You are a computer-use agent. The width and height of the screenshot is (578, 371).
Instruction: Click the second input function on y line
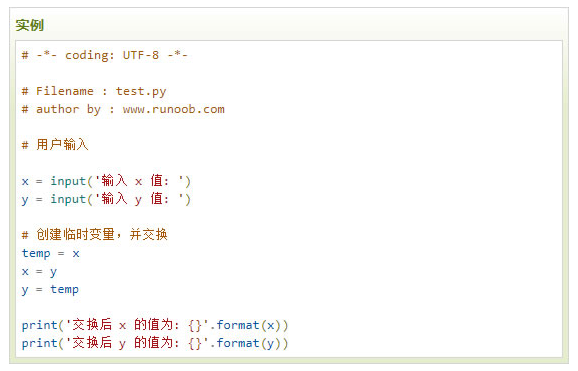68,200
